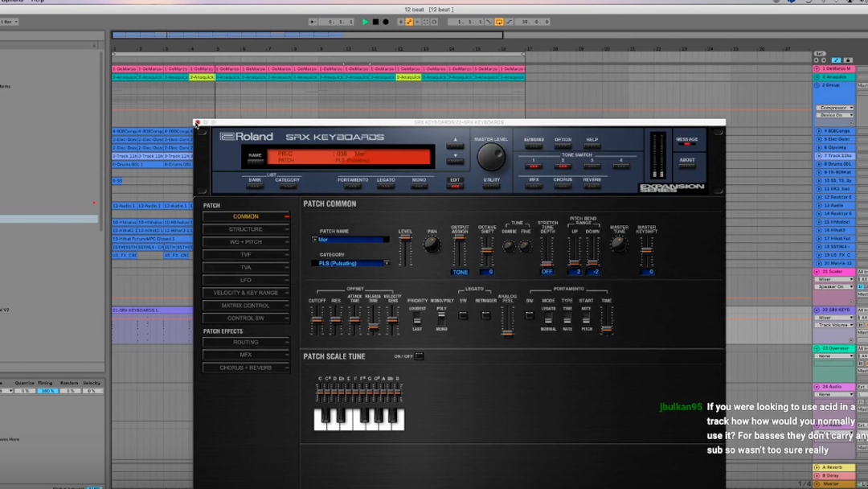Image resolution: width=868 pixels, height=489 pixels.
Task: Toggle the Loop switch in the transport bar
Action: pos(499,22)
